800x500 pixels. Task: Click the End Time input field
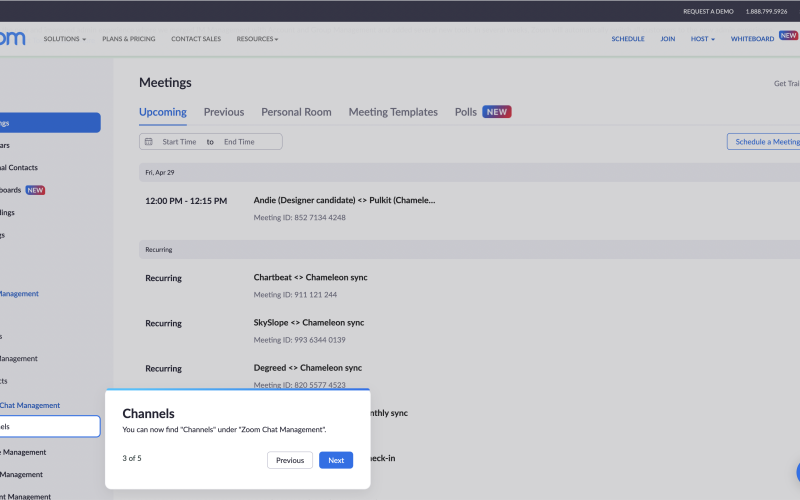(240, 142)
